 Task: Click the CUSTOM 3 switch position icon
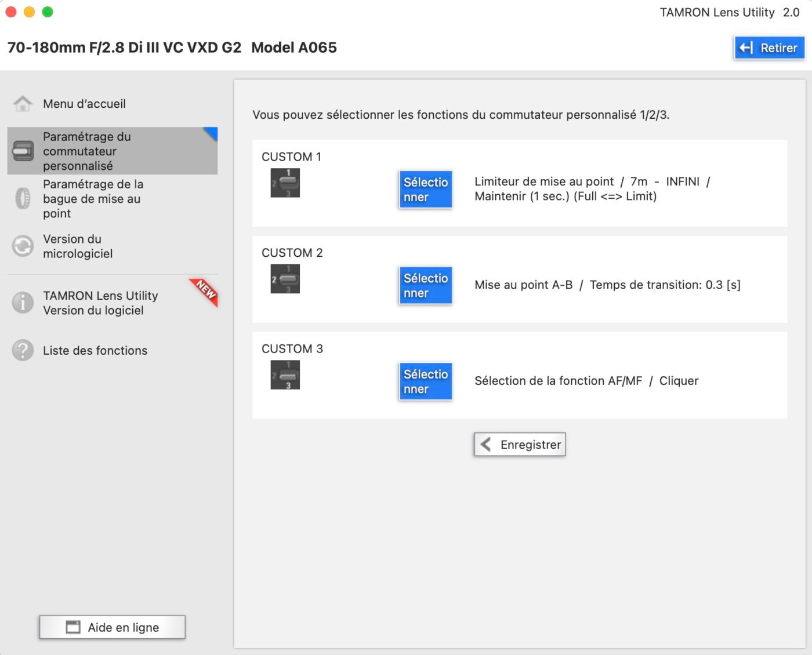pos(285,375)
